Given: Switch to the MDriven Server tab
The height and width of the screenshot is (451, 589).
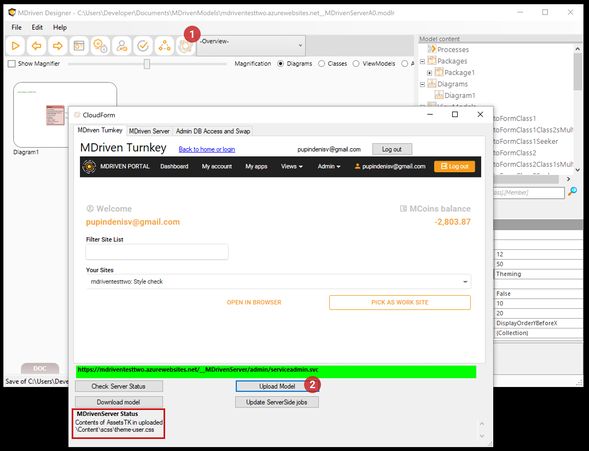Looking at the screenshot, I should [x=149, y=131].
